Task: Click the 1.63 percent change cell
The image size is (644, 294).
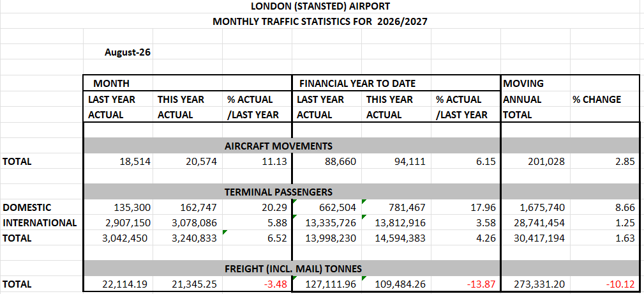Action: tap(604, 238)
